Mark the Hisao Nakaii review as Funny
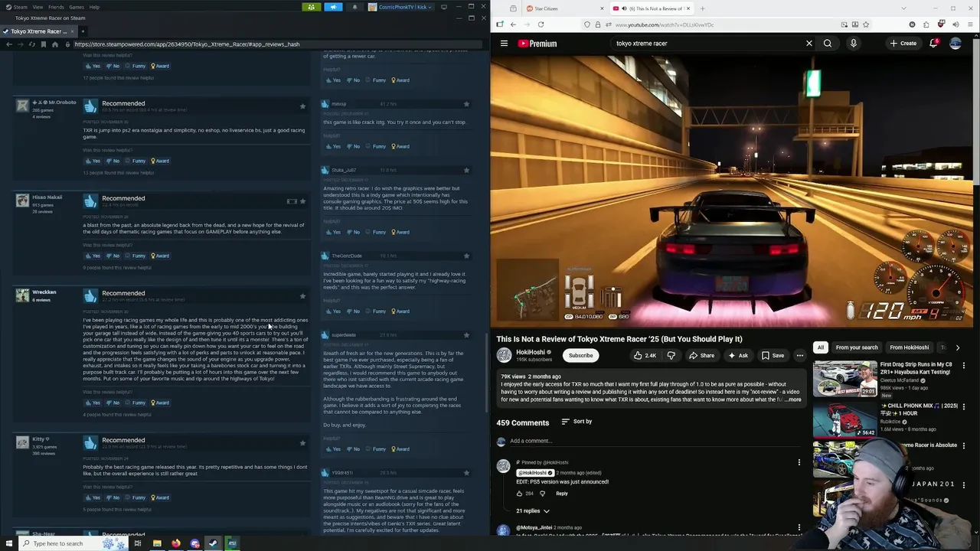 tap(136, 256)
